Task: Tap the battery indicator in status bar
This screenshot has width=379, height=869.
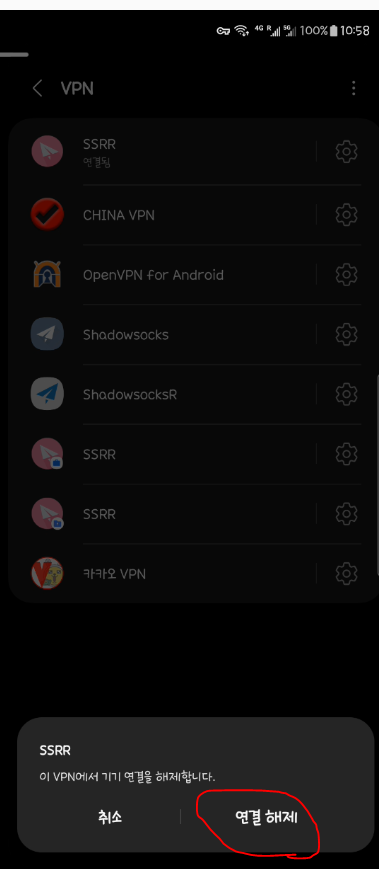Action: (x=334, y=30)
